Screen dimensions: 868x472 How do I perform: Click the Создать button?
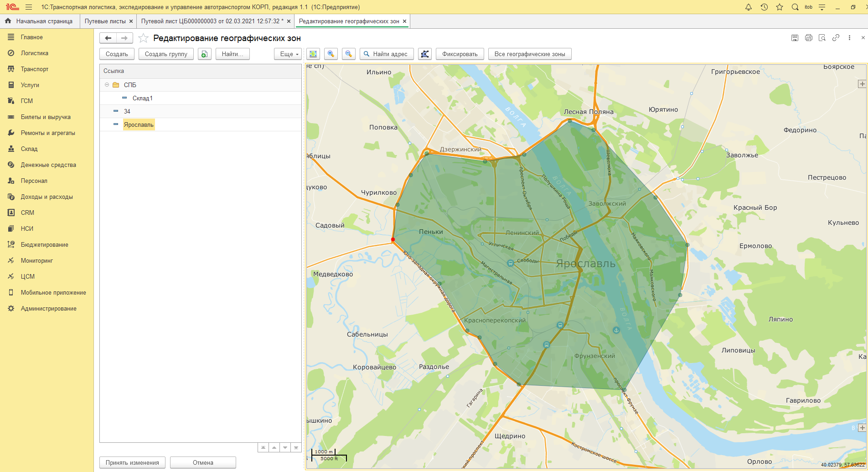pyautogui.click(x=117, y=54)
